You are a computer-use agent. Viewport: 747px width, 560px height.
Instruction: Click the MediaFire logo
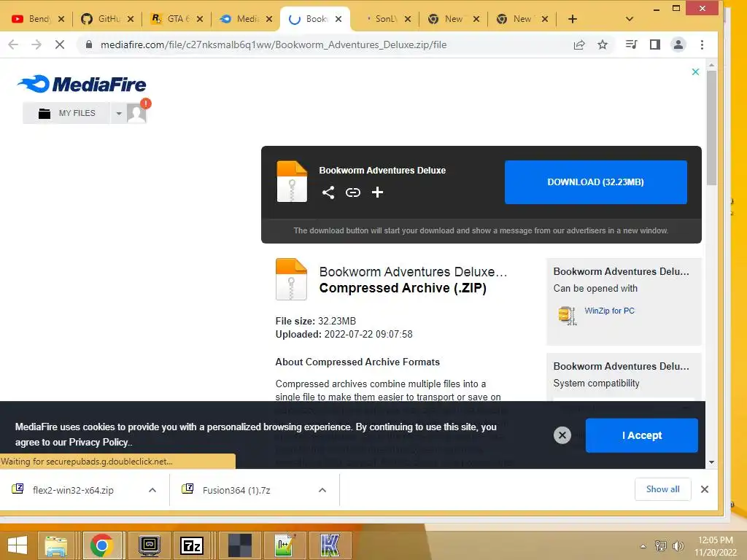[82, 85]
